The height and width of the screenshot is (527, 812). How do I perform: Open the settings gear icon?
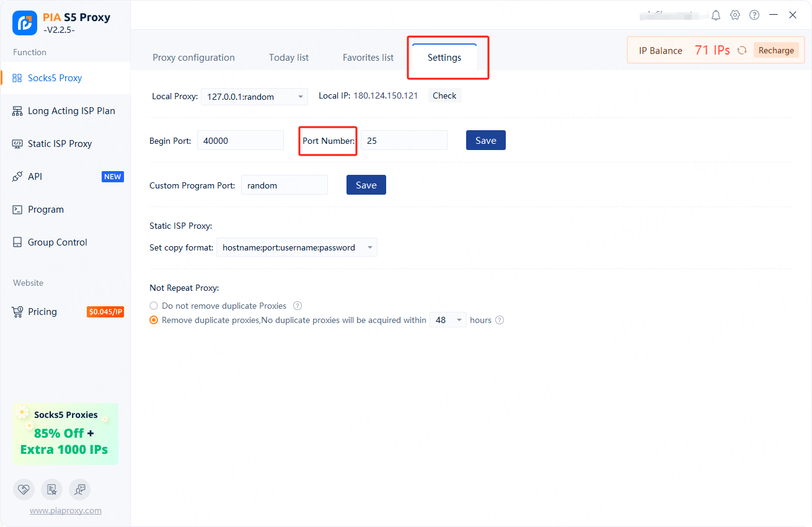coord(735,15)
